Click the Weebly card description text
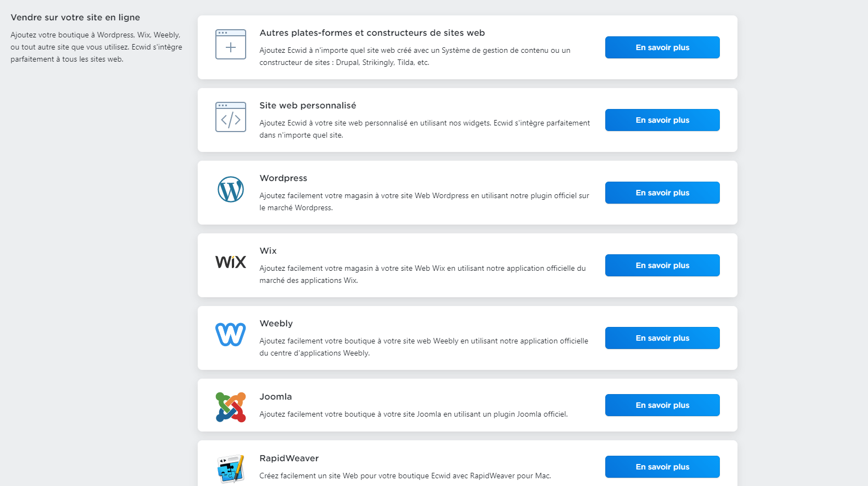Image resolution: width=868 pixels, height=486 pixels. 424,347
